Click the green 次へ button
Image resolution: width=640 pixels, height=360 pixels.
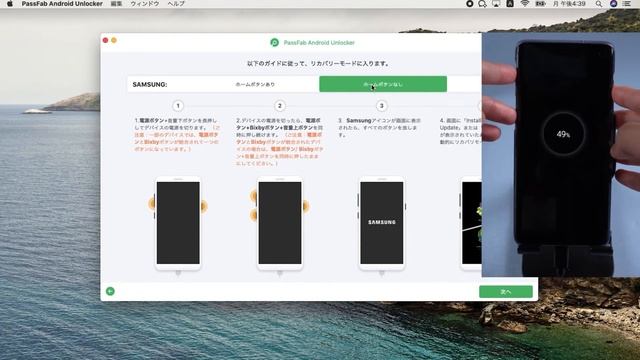(x=506, y=292)
